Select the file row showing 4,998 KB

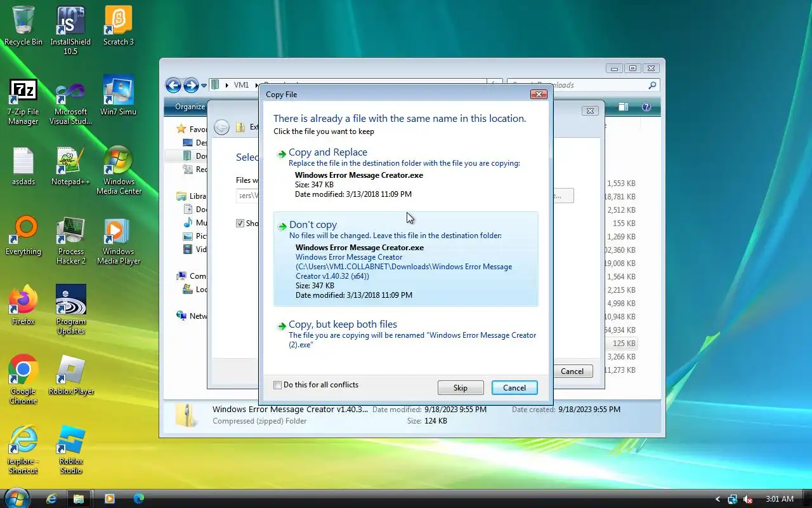[621, 304]
